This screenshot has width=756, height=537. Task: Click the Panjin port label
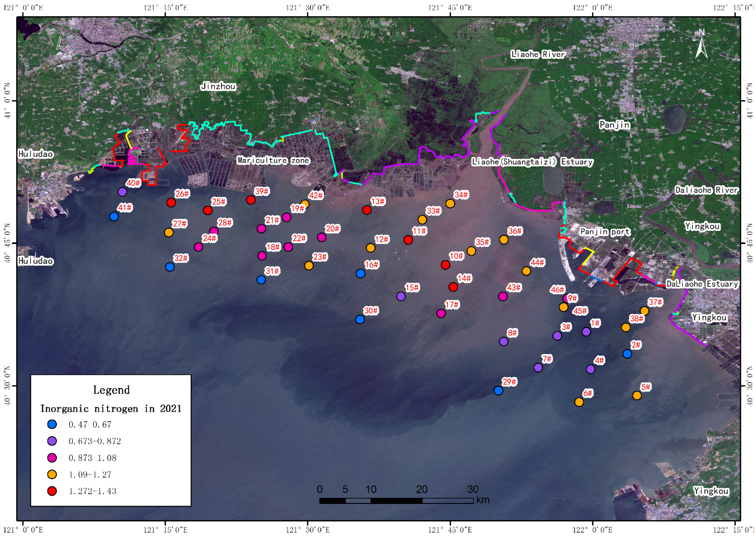(x=605, y=232)
